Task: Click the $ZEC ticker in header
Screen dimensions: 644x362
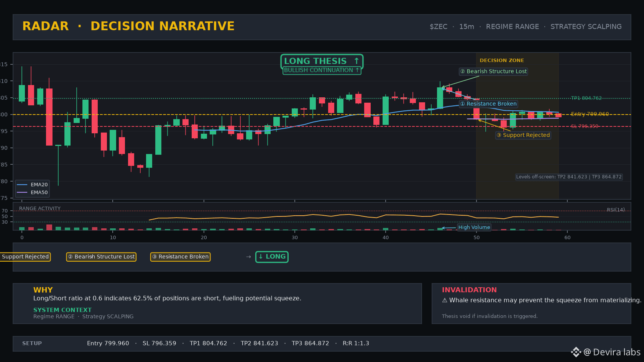Action: (439, 27)
